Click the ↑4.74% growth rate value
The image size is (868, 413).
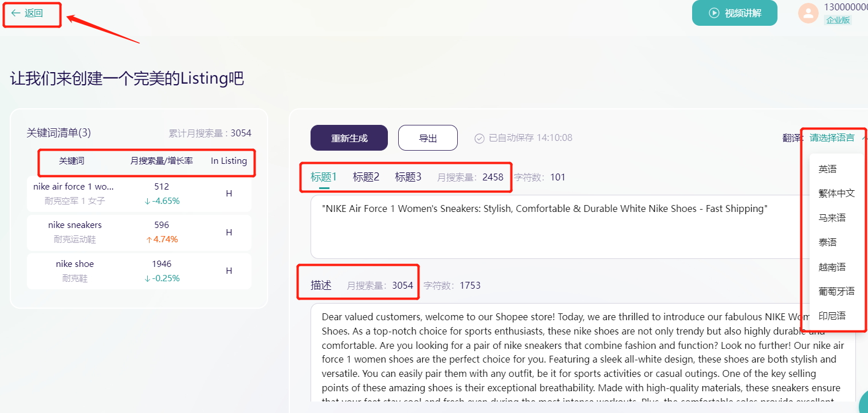(x=162, y=239)
